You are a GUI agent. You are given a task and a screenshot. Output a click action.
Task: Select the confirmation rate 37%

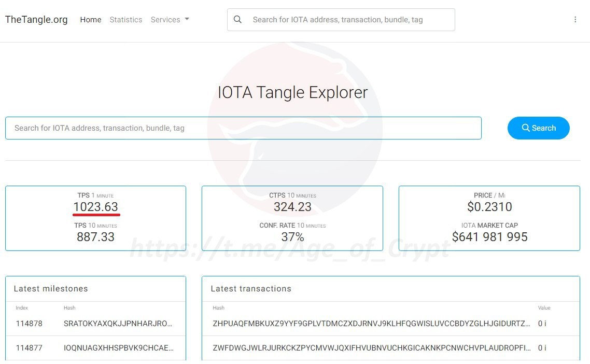pos(292,237)
